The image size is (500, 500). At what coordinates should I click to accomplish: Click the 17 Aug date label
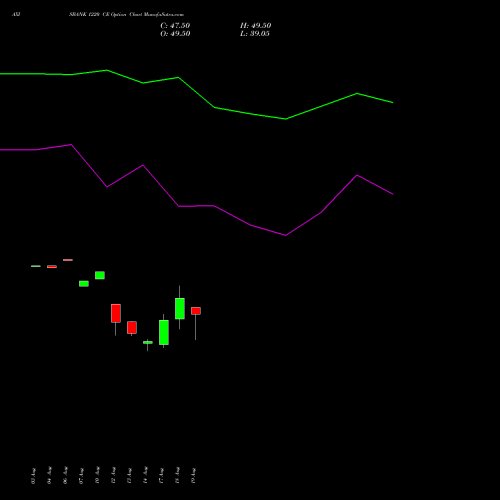161,476
